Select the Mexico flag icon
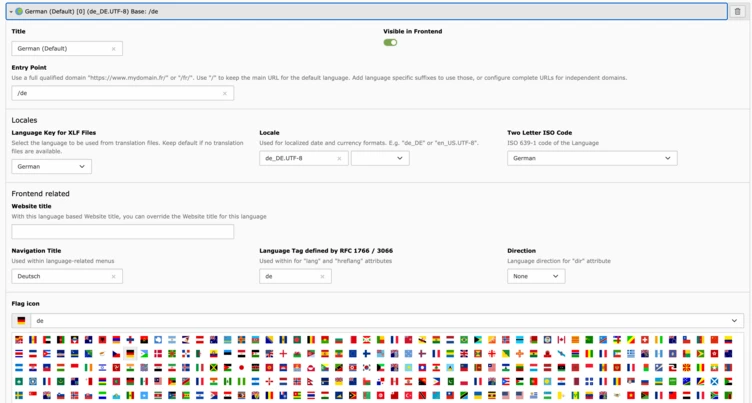Screen dimensions: 752x403 pos(144,381)
